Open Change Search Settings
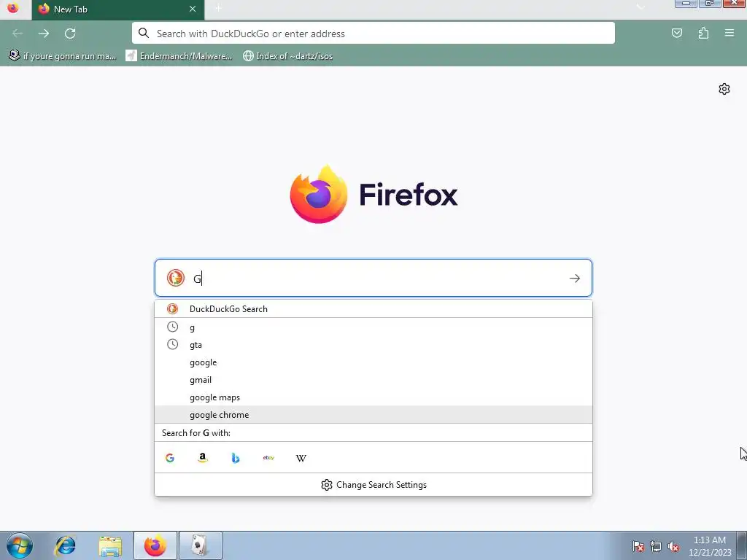The height and width of the screenshot is (560, 747). 373,485
